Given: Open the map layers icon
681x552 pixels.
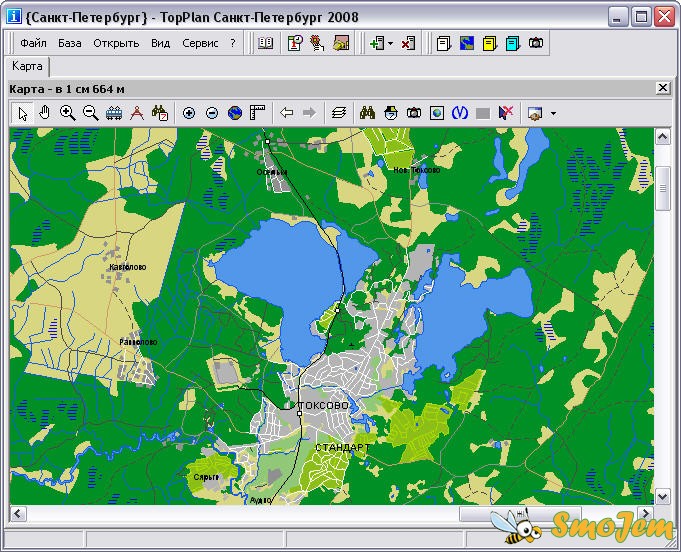Looking at the screenshot, I should 339,113.
